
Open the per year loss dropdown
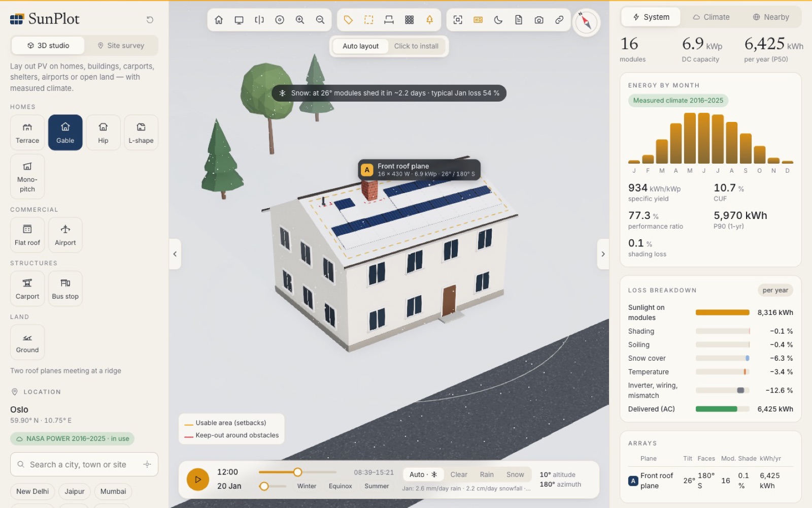[x=775, y=290]
